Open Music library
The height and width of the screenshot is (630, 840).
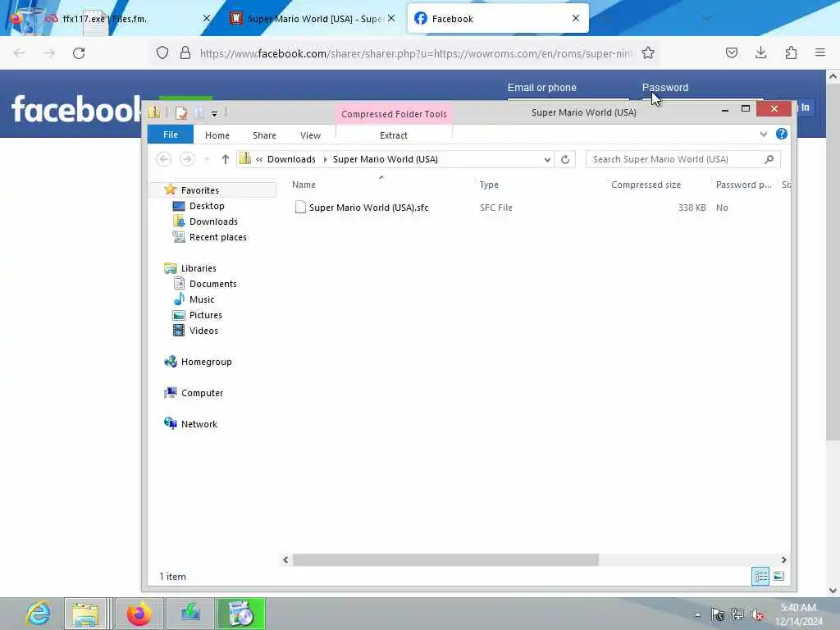pyautogui.click(x=202, y=299)
